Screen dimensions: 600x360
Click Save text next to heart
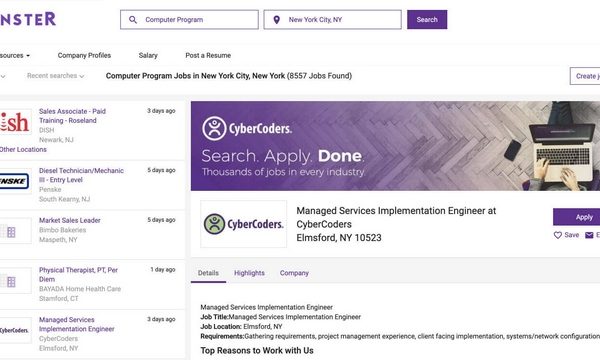tap(572, 235)
